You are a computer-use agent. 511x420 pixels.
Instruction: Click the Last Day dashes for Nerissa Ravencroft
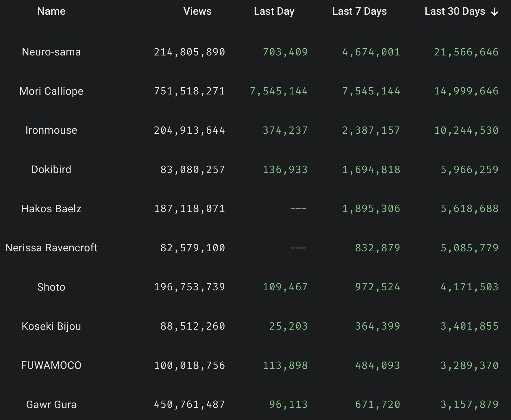299,248
